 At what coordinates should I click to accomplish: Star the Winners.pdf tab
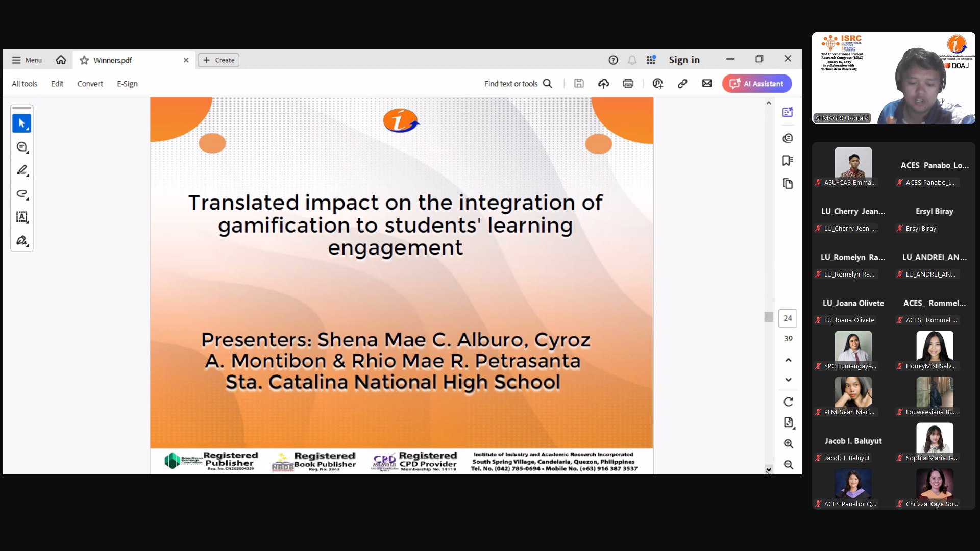pos(84,60)
